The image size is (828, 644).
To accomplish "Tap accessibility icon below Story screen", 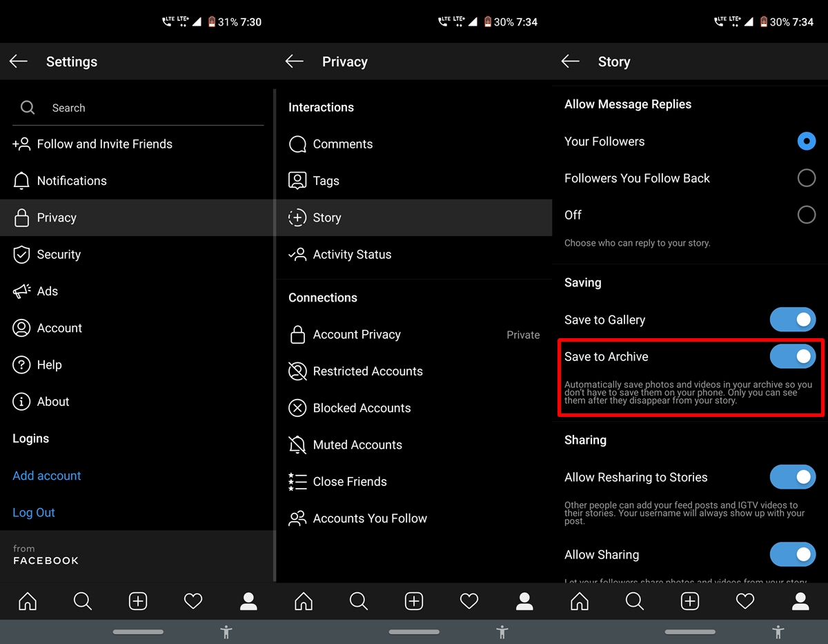I will (778, 632).
